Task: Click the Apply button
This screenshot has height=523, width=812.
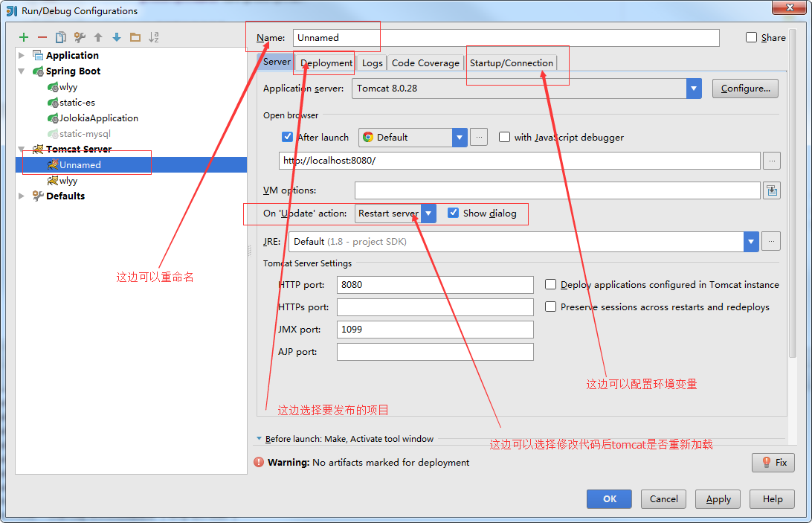Action: [x=718, y=498]
